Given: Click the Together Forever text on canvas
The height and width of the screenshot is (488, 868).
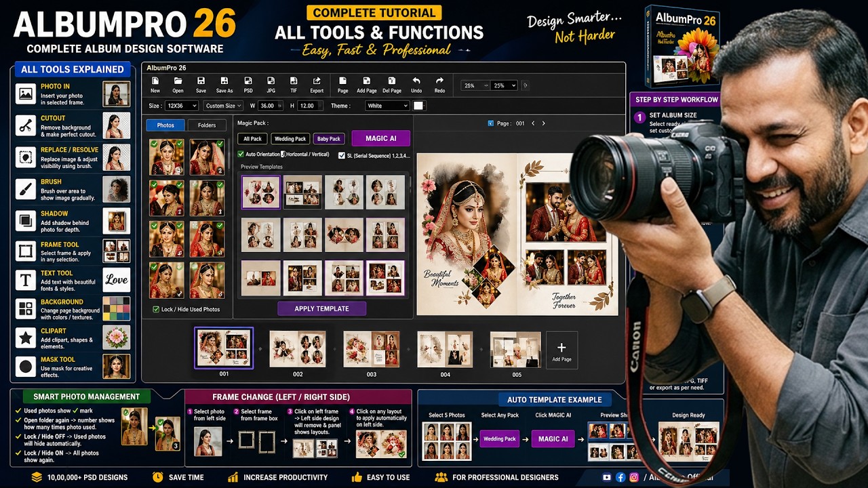Looking at the screenshot, I should (564, 300).
